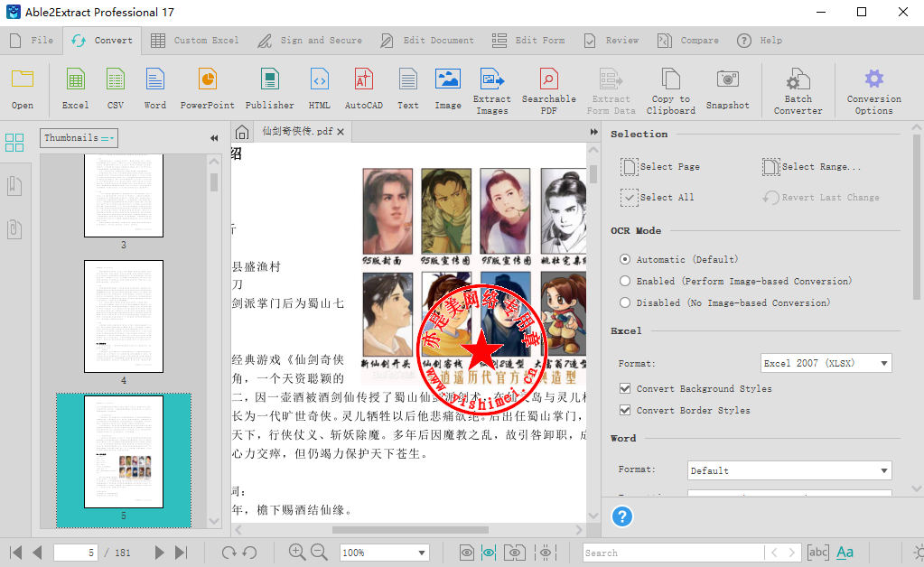Click the horizontal document scrollbar
The height and width of the screenshot is (567, 924).
click(x=410, y=530)
